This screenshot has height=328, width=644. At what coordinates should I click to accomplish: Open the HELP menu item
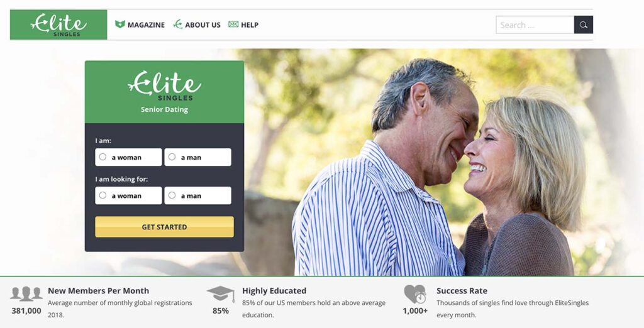(x=250, y=25)
